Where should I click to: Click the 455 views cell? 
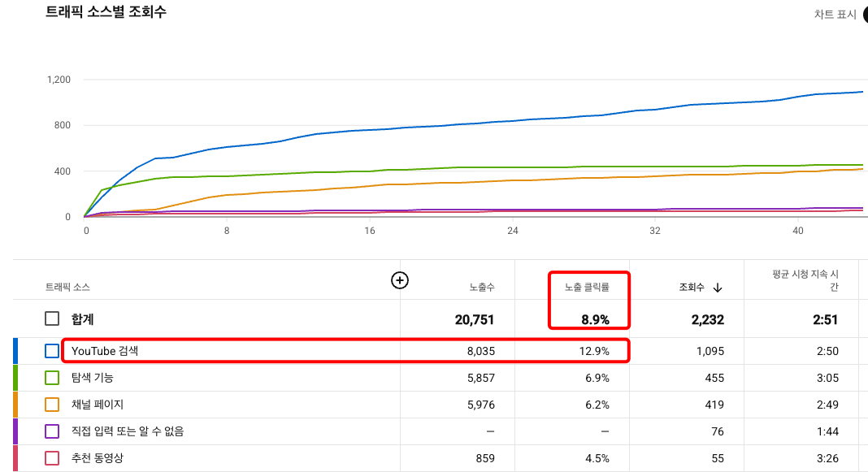(x=714, y=378)
